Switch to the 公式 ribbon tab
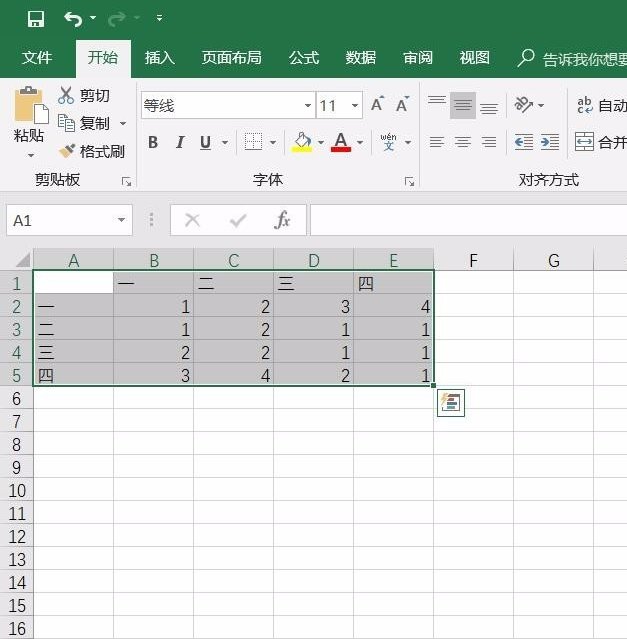 click(x=304, y=58)
